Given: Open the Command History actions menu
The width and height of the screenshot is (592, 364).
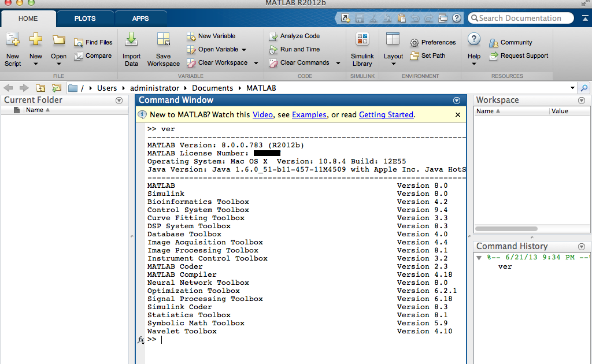Looking at the screenshot, I should click(x=582, y=246).
